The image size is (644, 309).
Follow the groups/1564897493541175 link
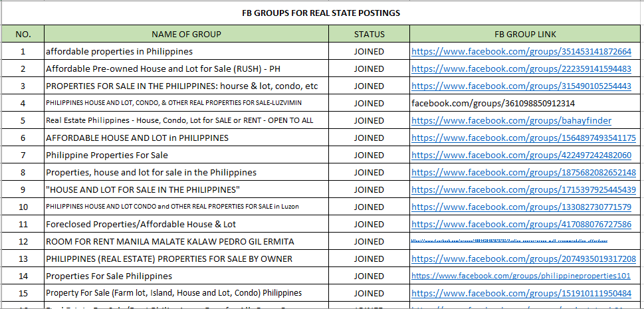click(x=524, y=138)
